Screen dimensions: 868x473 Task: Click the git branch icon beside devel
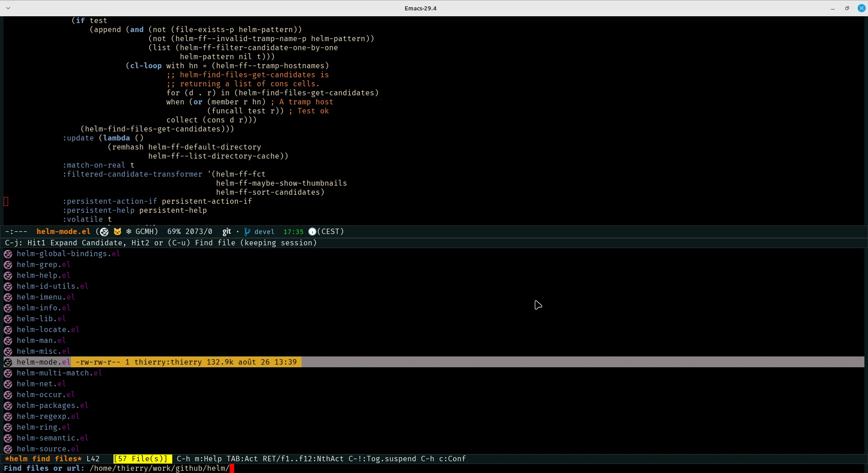[x=247, y=232]
